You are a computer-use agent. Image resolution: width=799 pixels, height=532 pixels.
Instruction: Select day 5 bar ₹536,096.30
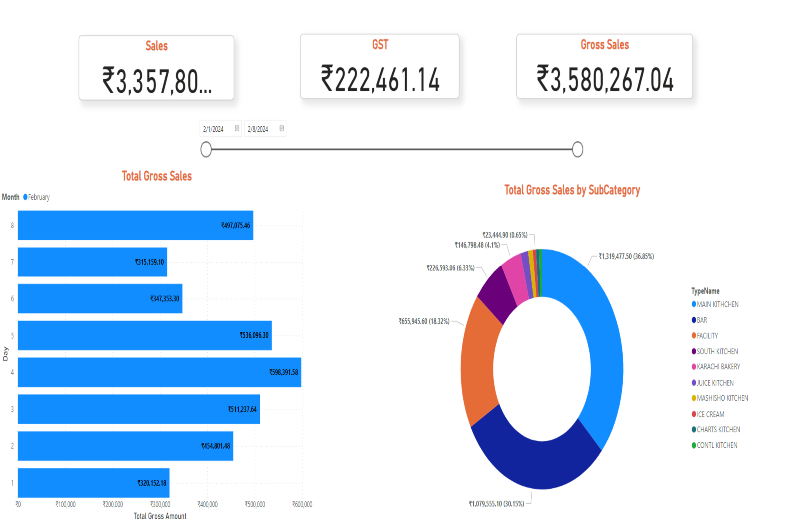145,335
